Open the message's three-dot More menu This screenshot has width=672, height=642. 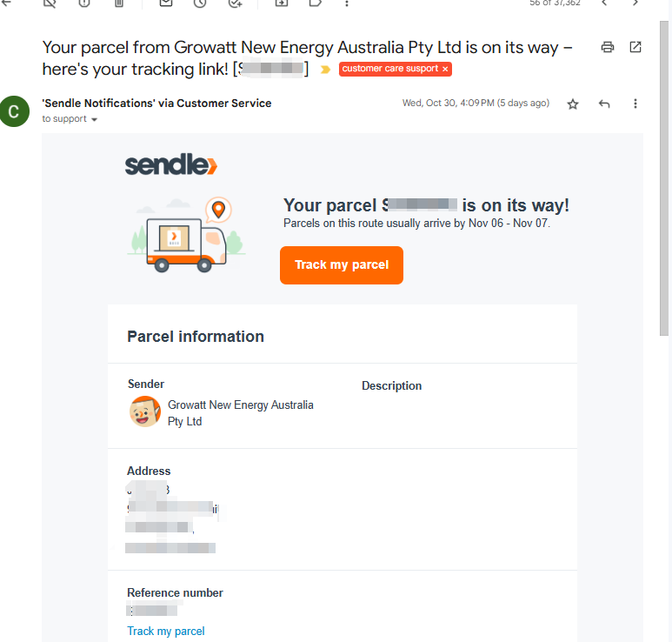(x=635, y=104)
